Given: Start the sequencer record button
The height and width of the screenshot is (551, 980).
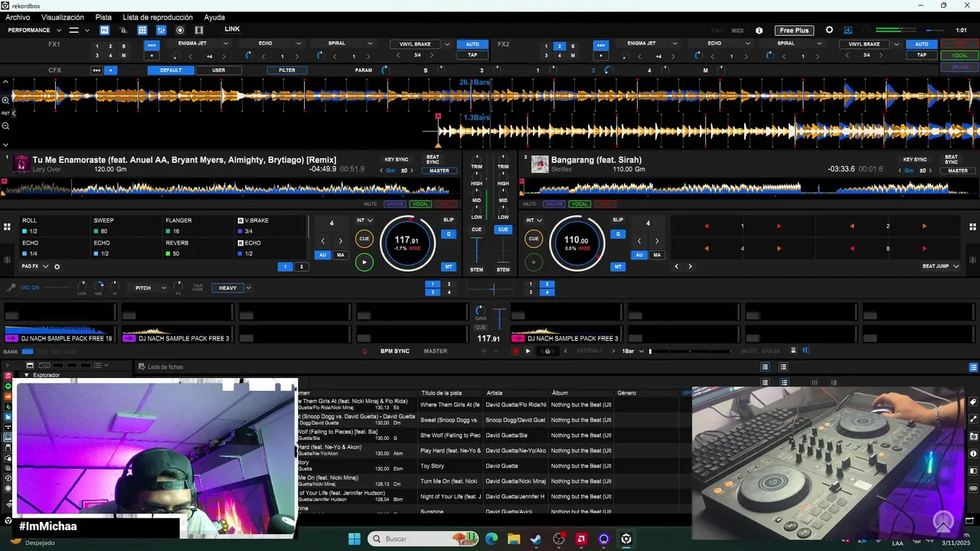Looking at the screenshot, I should pyautogui.click(x=515, y=350).
